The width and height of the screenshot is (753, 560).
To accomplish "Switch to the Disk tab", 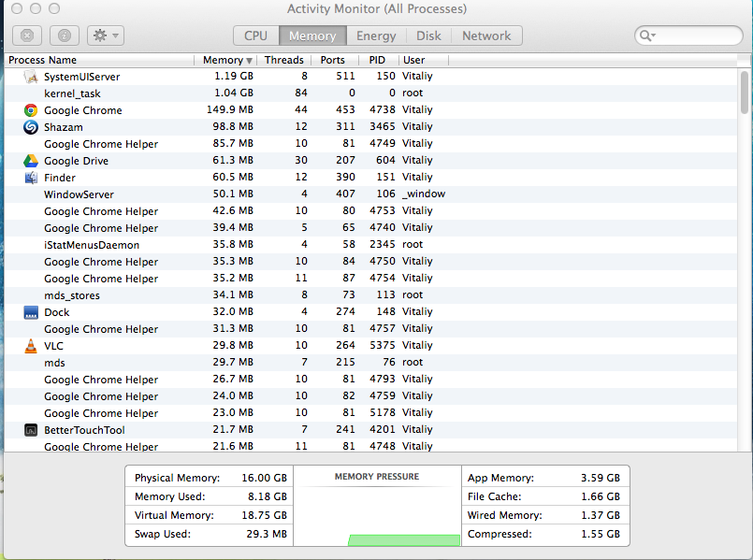I will tap(428, 36).
